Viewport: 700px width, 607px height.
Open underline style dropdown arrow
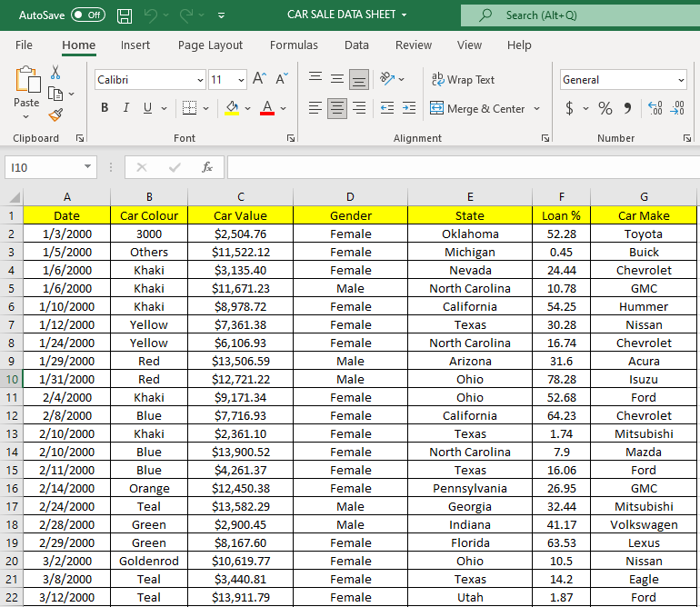pyautogui.click(x=164, y=108)
